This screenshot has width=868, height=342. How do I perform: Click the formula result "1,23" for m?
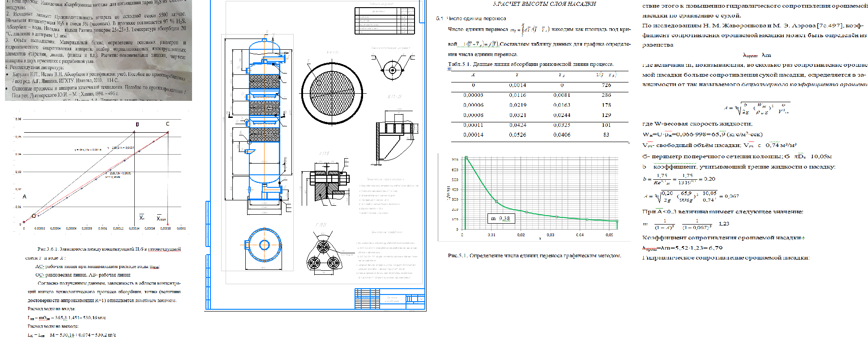723,224
